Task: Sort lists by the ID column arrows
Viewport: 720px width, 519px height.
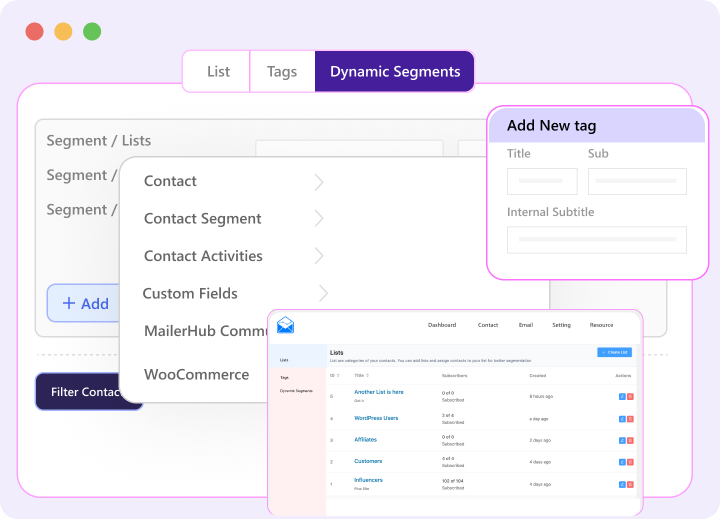Action: coord(339,375)
